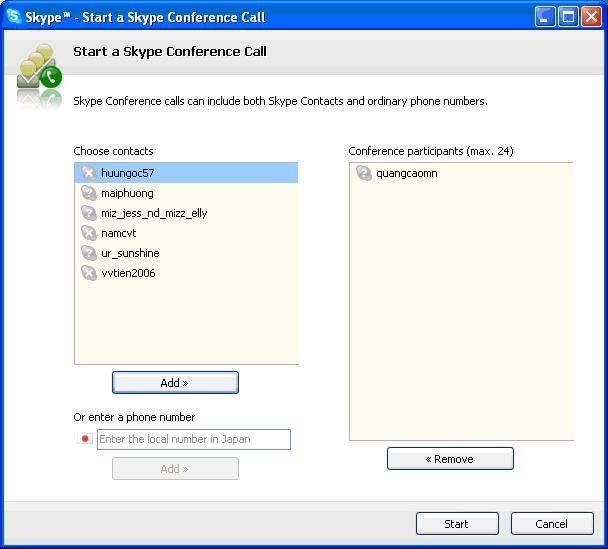
Task: Choose ur_sunshine from contacts
Action: [x=130, y=253]
